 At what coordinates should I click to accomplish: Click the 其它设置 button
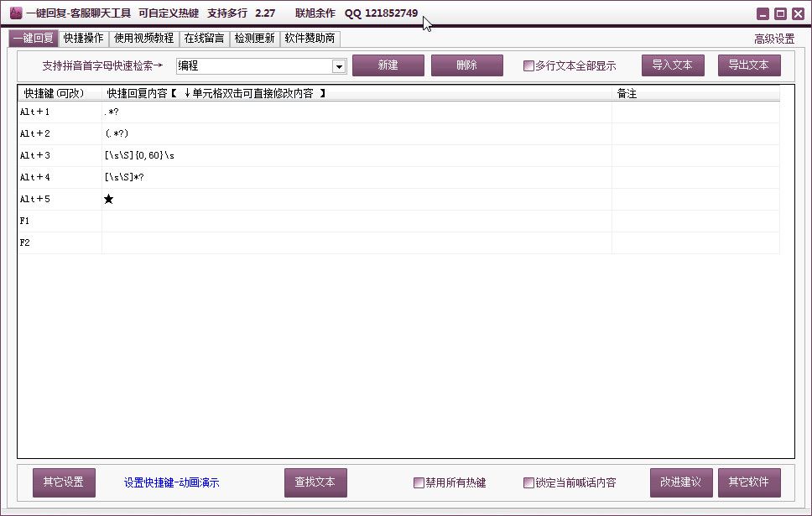tap(65, 482)
